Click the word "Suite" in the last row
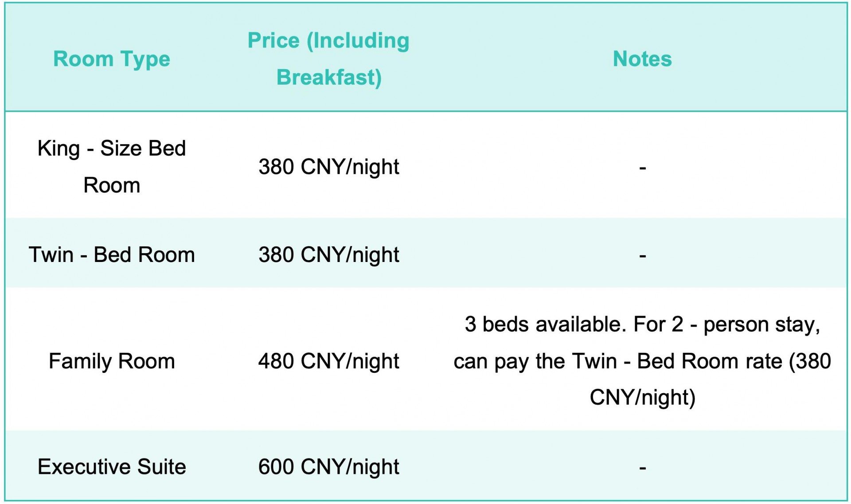 coord(161,467)
